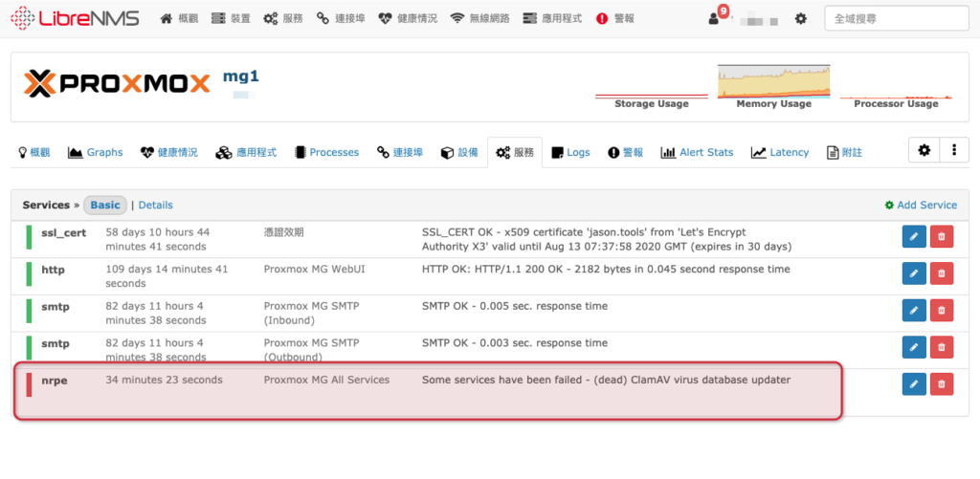Switch to the Logs tab
The image size is (980, 479).
coord(570,152)
